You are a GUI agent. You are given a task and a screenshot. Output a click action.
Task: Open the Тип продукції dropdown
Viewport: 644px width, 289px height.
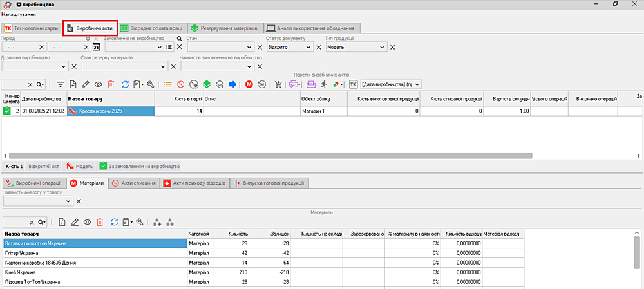(383, 47)
